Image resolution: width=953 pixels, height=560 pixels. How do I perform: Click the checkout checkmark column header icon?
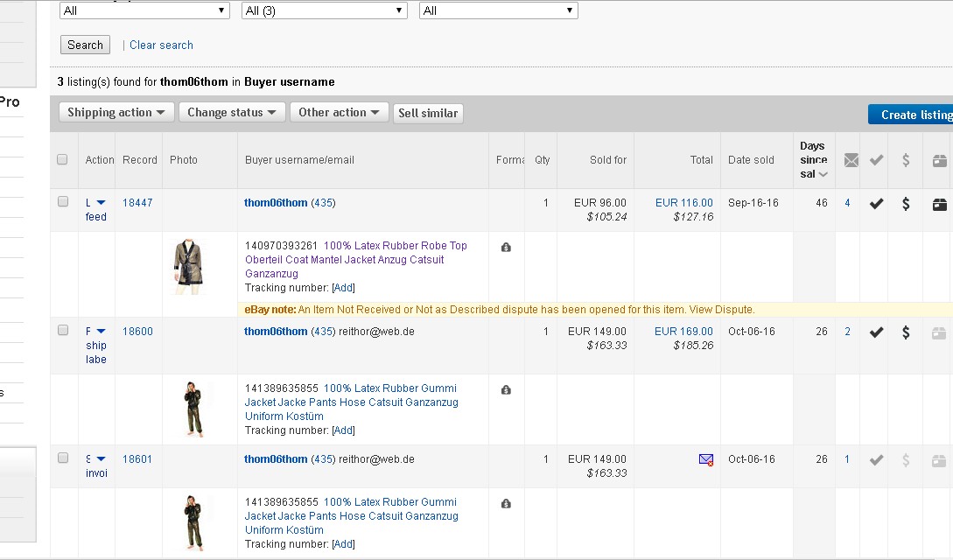[876, 160]
